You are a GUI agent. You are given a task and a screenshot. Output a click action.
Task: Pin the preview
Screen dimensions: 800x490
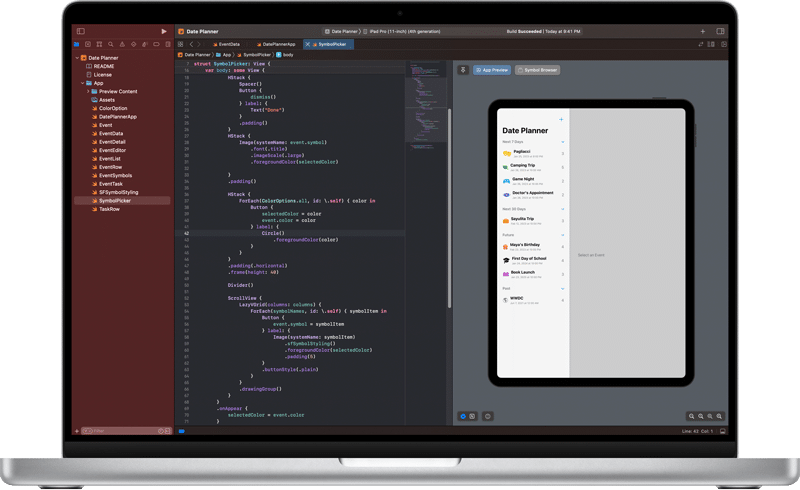coord(463,70)
